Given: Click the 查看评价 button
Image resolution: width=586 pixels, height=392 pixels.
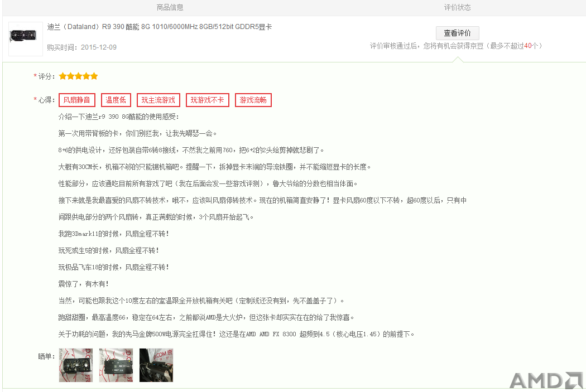Looking at the screenshot, I should pyautogui.click(x=457, y=33).
